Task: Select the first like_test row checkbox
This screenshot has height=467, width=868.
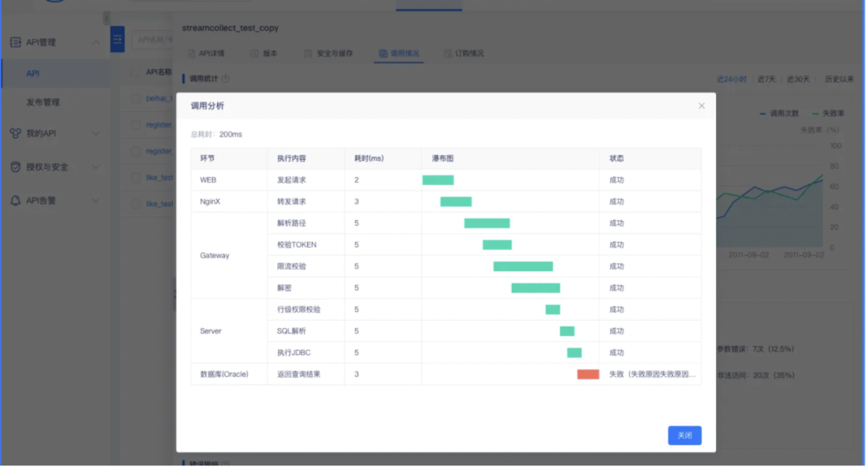Action: click(135, 178)
